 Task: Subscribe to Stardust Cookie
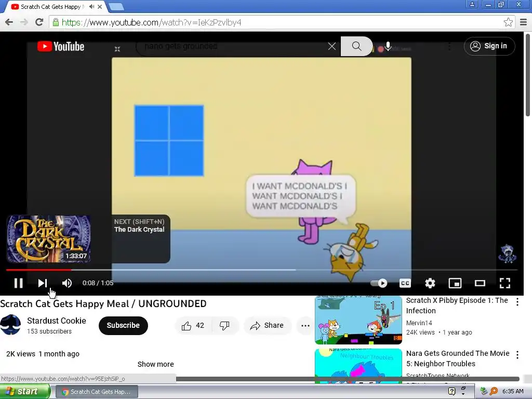(123, 325)
